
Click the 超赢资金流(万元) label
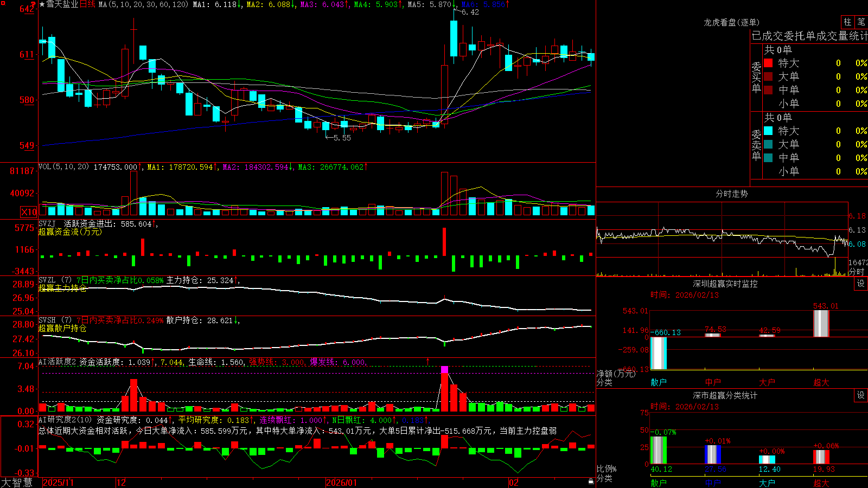tap(70, 232)
